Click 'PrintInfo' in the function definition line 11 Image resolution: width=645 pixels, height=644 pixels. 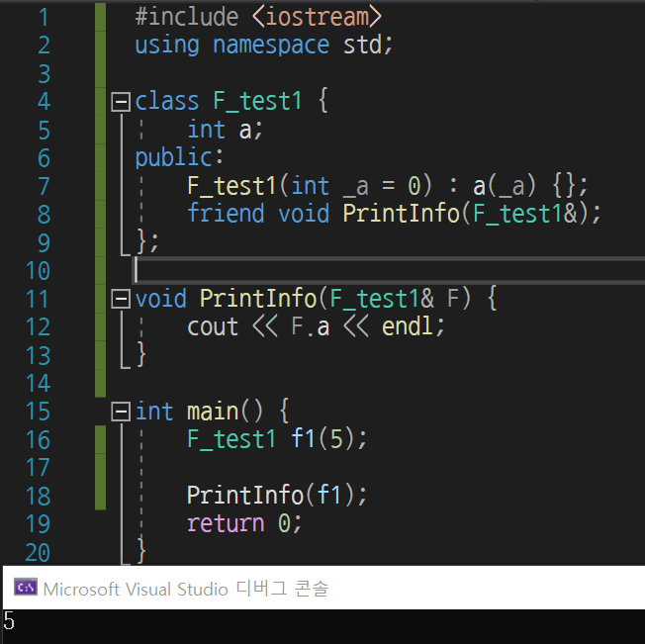click(x=258, y=299)
